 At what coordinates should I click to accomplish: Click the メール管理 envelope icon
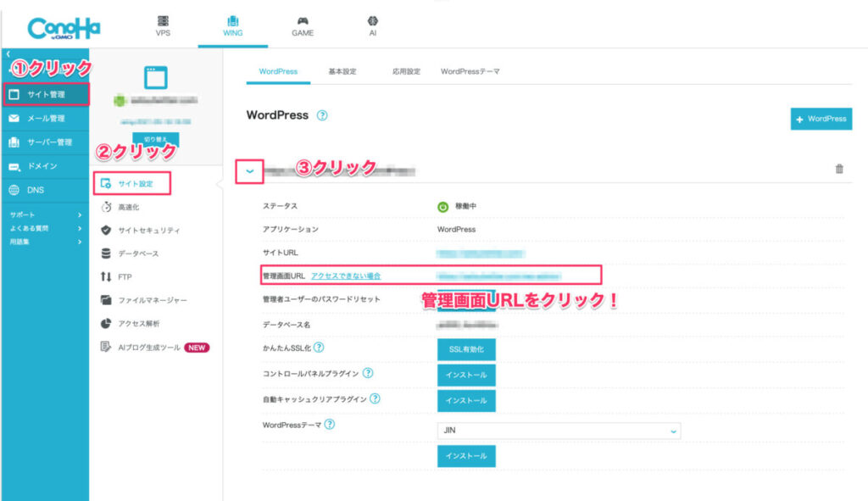[x=14, y=119]
